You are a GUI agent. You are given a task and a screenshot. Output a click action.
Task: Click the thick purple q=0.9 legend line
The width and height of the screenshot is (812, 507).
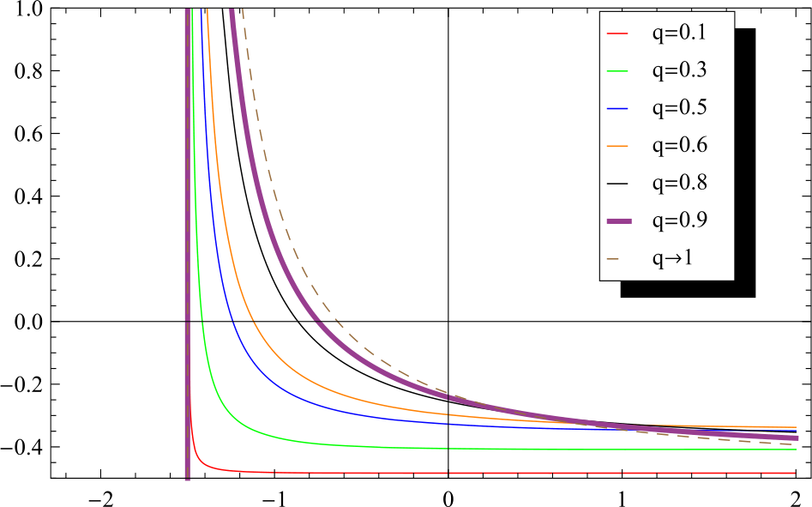click(x=619, y=220)
